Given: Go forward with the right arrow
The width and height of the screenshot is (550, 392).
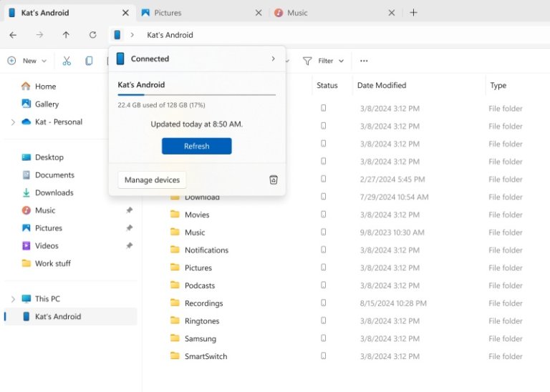Looking at the screenshot, I should [39, 35].
